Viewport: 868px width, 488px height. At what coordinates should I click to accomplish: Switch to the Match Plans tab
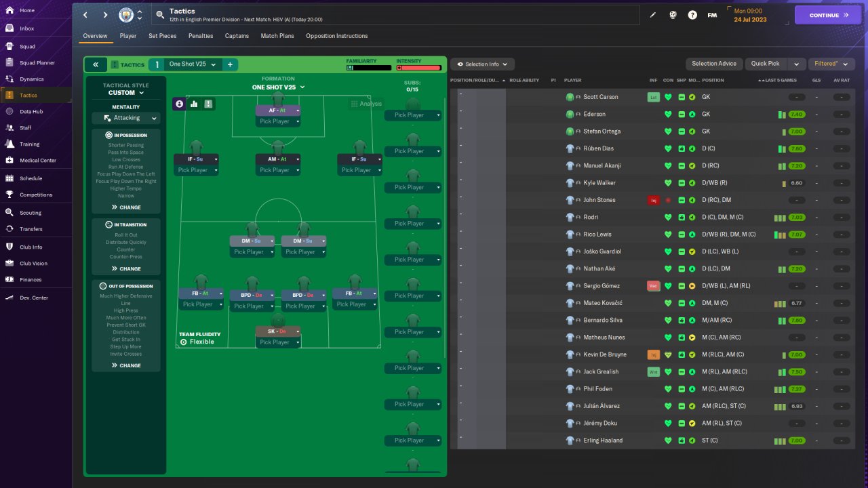click(x=277, y=36)
